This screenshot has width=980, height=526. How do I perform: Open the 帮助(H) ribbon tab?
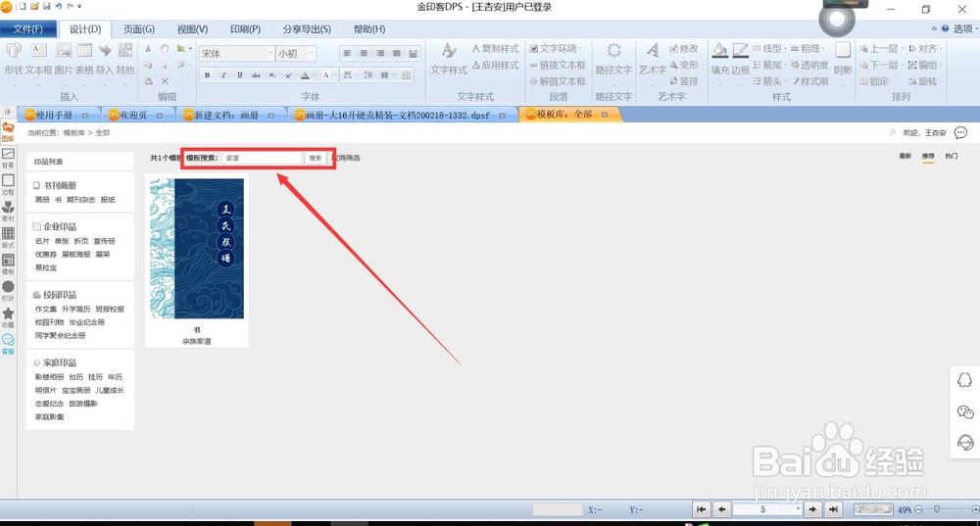pos(369,29)
